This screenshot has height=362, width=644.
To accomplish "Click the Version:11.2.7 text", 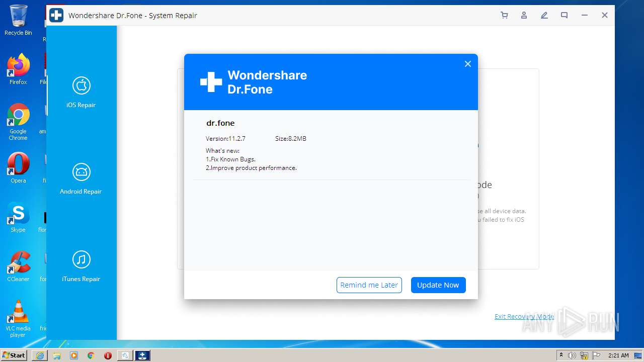I will [x=225, y=139].
